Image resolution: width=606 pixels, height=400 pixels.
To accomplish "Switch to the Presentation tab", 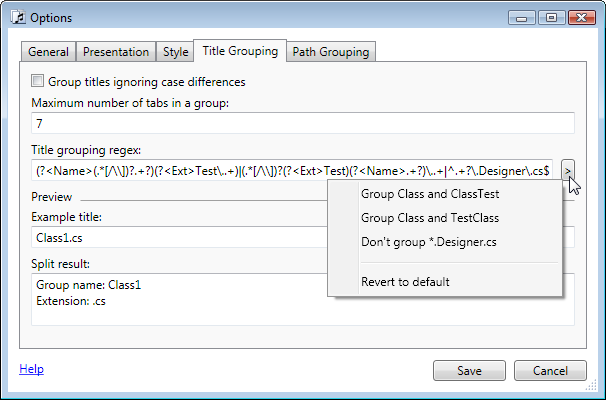I will tap(116, 52).
